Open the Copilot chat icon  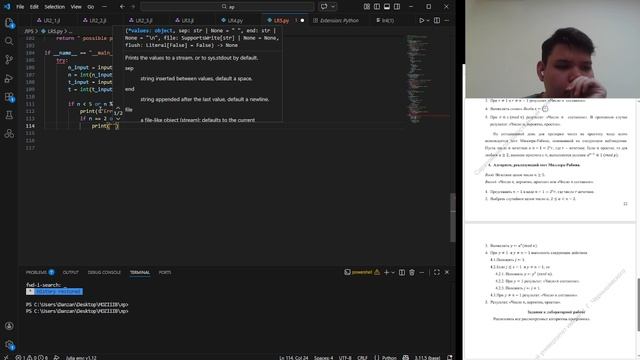(x=324, y=7)
